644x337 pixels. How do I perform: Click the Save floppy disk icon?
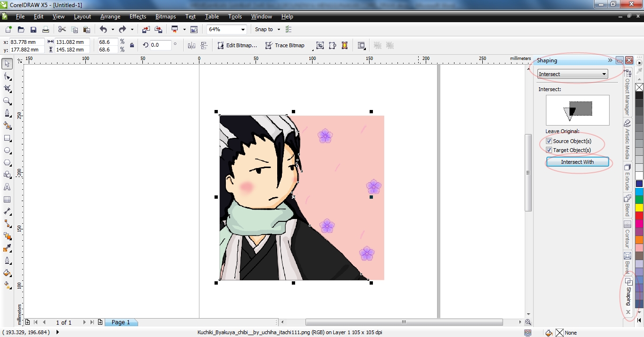33,29
